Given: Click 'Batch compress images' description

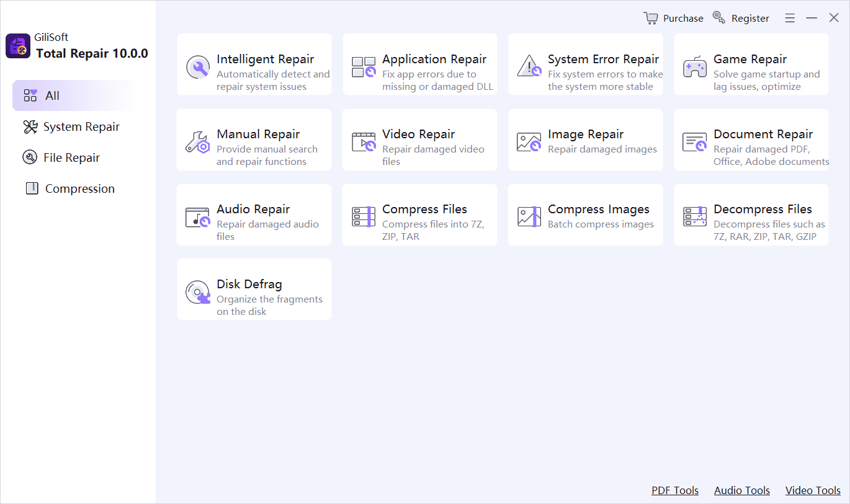Looking at the screenshot, I should [x=601, y=224].
